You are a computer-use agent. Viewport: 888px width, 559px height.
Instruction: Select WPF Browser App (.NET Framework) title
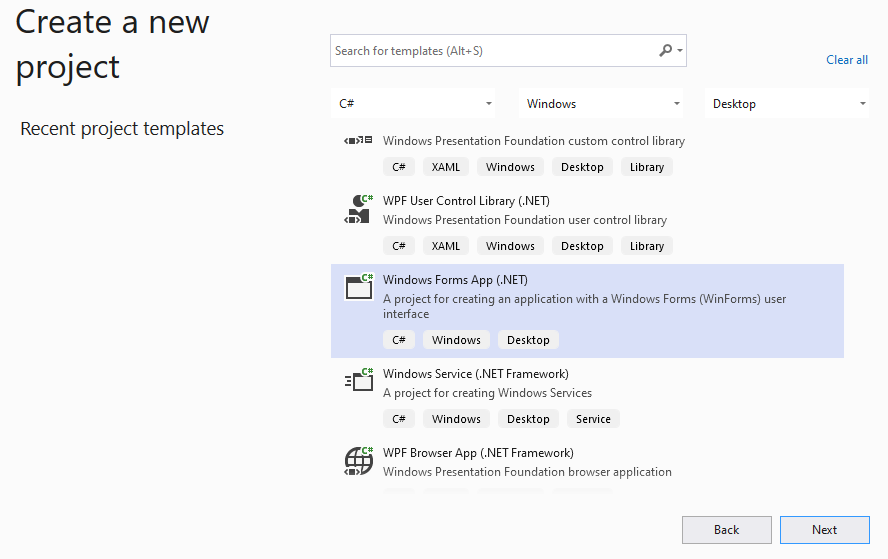point(478,453)
